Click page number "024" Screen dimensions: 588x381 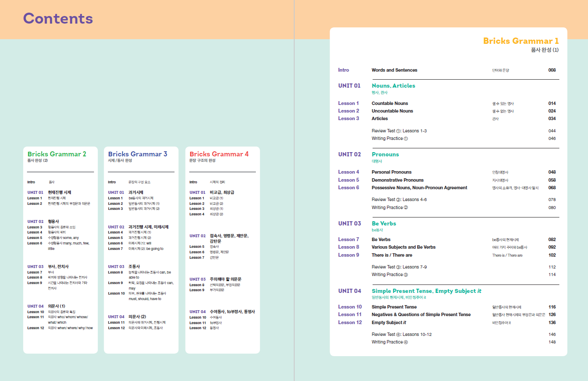(552, 111)
